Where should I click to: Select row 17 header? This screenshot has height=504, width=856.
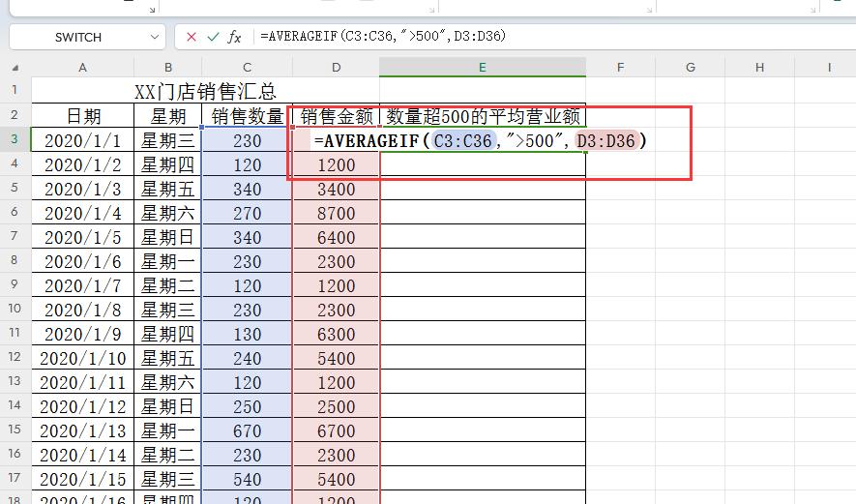[x=15, y=478]
